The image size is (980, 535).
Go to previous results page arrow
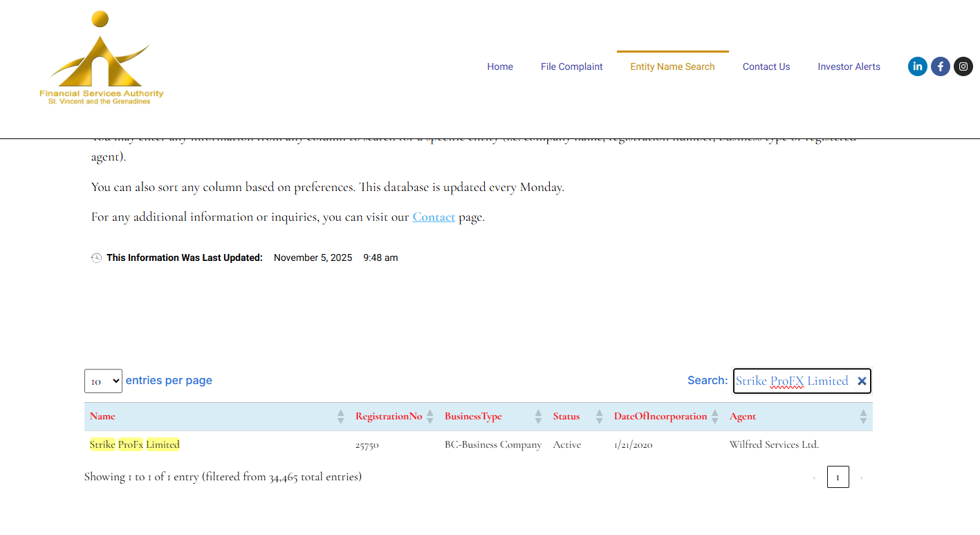814,478
